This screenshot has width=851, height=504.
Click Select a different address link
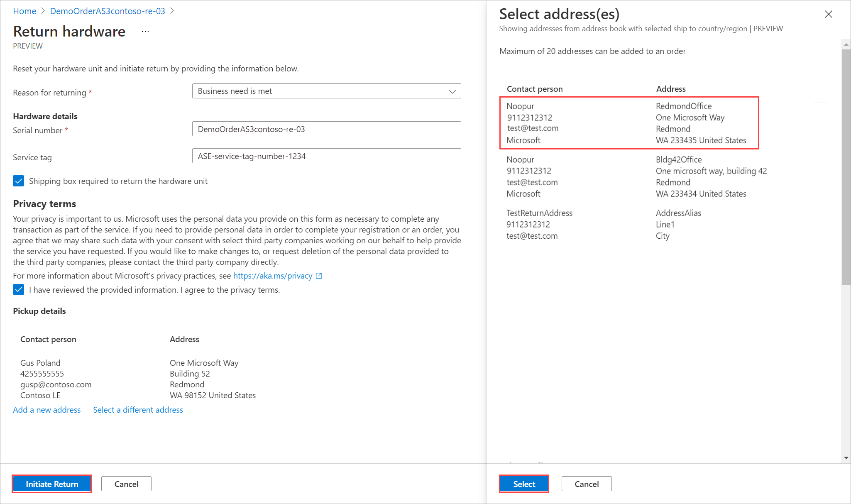tap(138, 410)
